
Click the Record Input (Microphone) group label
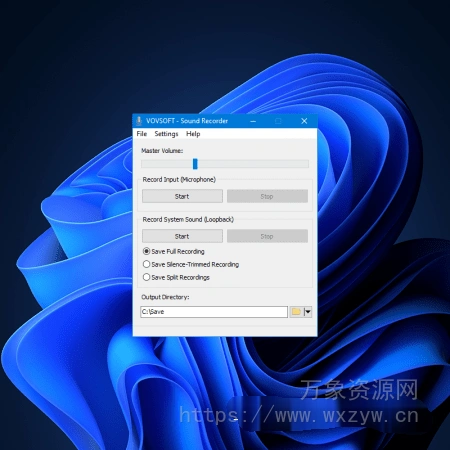pos(179,179)
